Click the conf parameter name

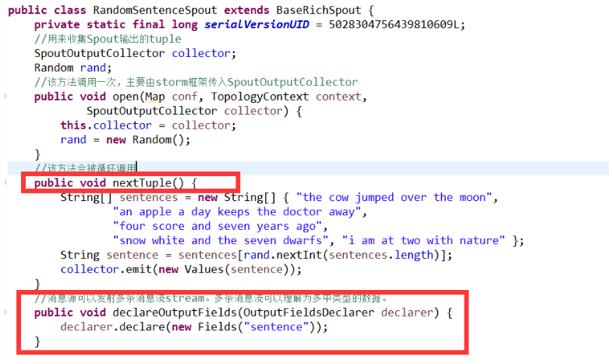pos(185,97)
